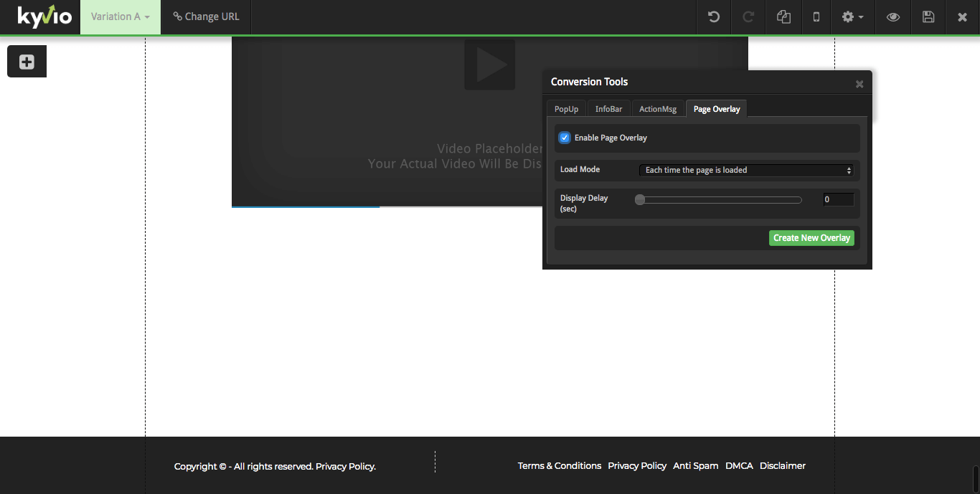Click the Conversion Tools panel title
980x494 pixels.
pyautogui.click(x=589, y=82)
